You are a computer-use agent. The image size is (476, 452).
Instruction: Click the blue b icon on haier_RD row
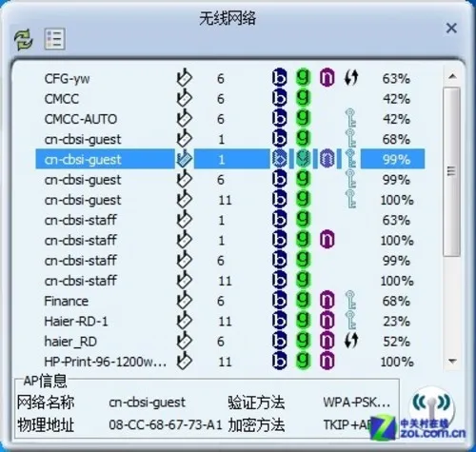[279, 341]
